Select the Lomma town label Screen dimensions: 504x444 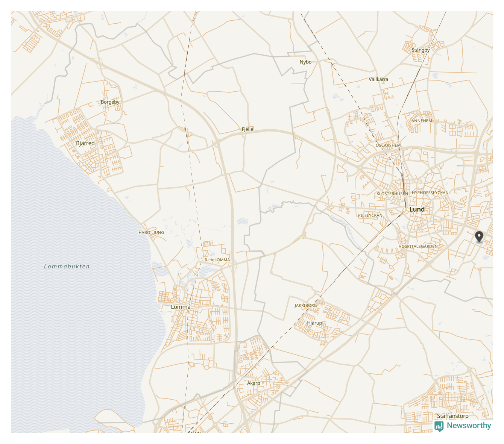[181, 307]
